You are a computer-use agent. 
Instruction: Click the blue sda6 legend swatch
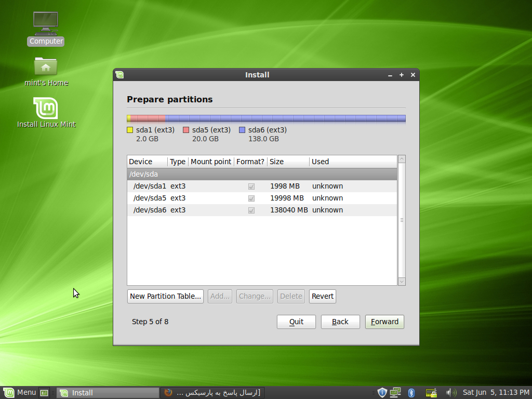pos(242,130)
